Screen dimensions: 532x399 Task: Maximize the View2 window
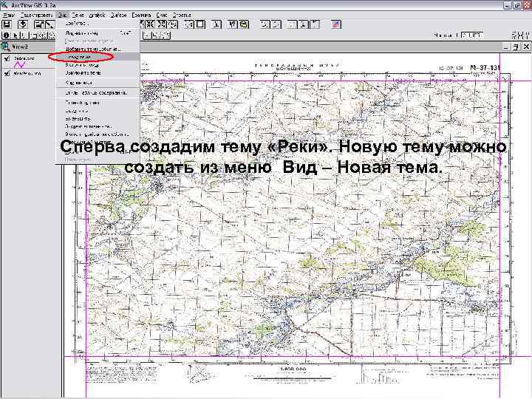[516, 47]
